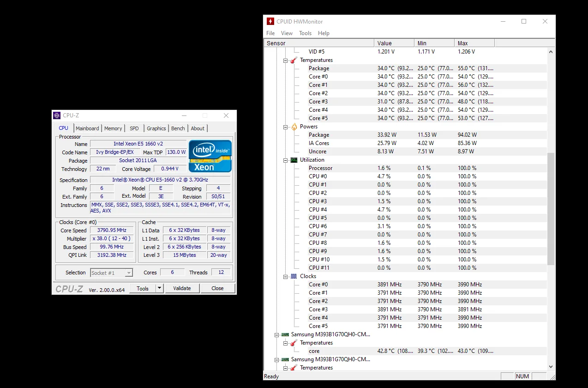Click the Max TDP value 130.0 W
Viewport: 588px width, 388px height.
click(176, 152)
